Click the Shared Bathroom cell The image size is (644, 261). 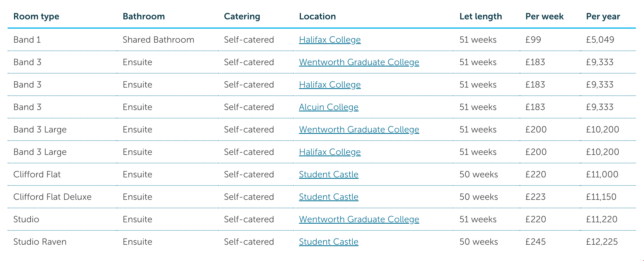click(x=158, y=40)
